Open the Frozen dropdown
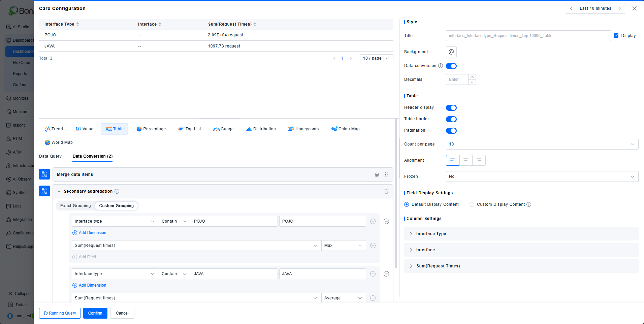 542,176
